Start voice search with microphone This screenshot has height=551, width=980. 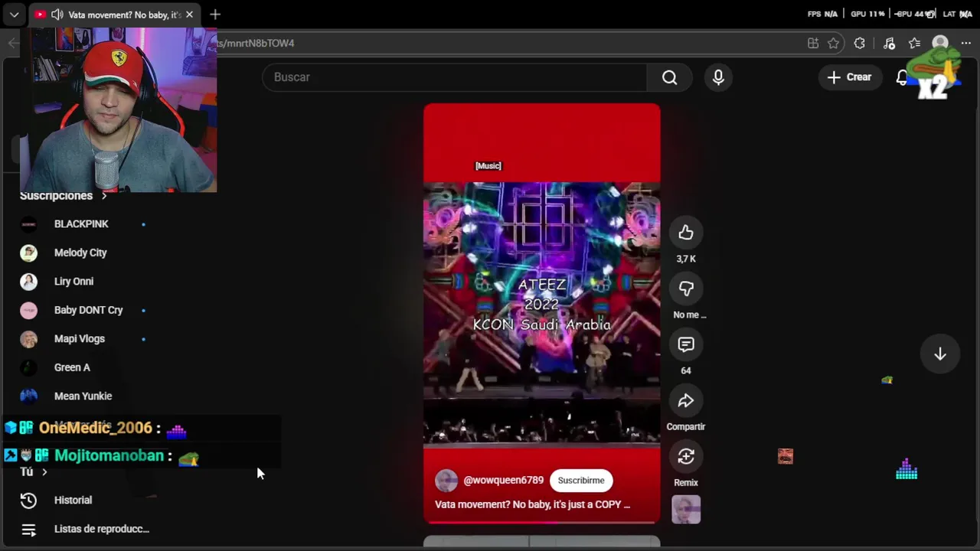click(718, 77)
